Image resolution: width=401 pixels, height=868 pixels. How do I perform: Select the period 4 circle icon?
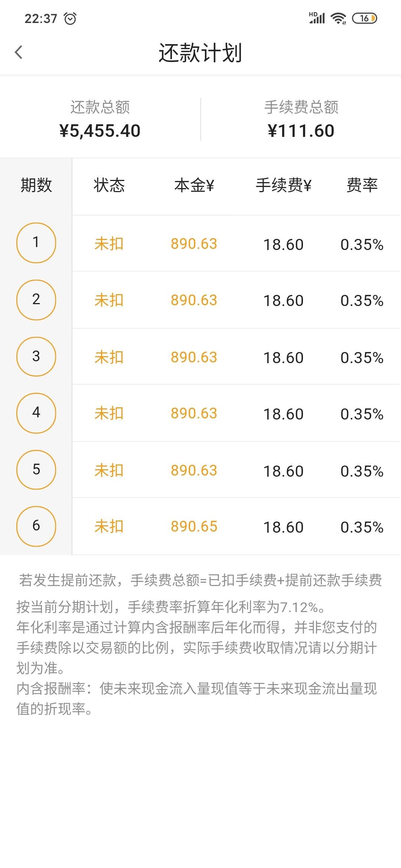(36, 413)
